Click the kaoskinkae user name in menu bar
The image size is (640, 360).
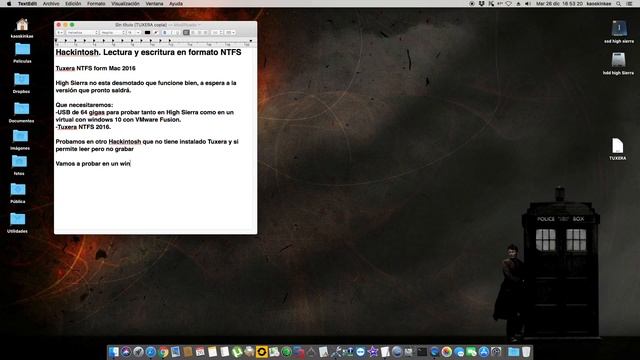[x=599, y=4]
